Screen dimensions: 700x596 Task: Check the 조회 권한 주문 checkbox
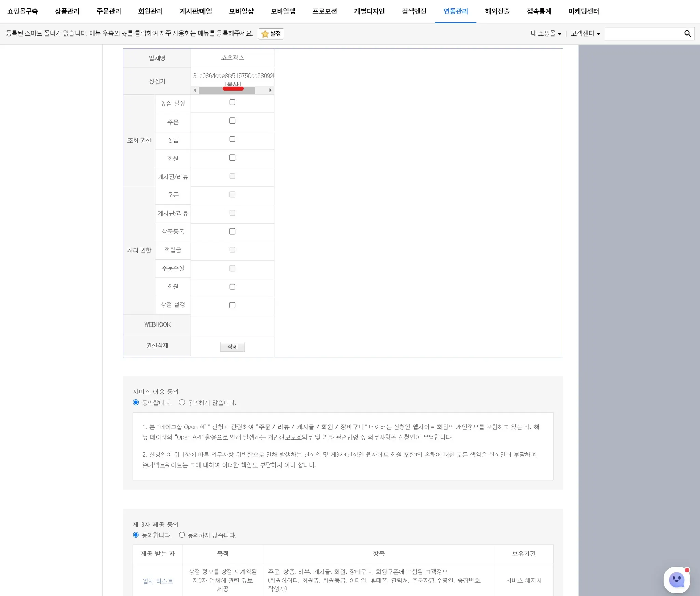click(232, 121)
